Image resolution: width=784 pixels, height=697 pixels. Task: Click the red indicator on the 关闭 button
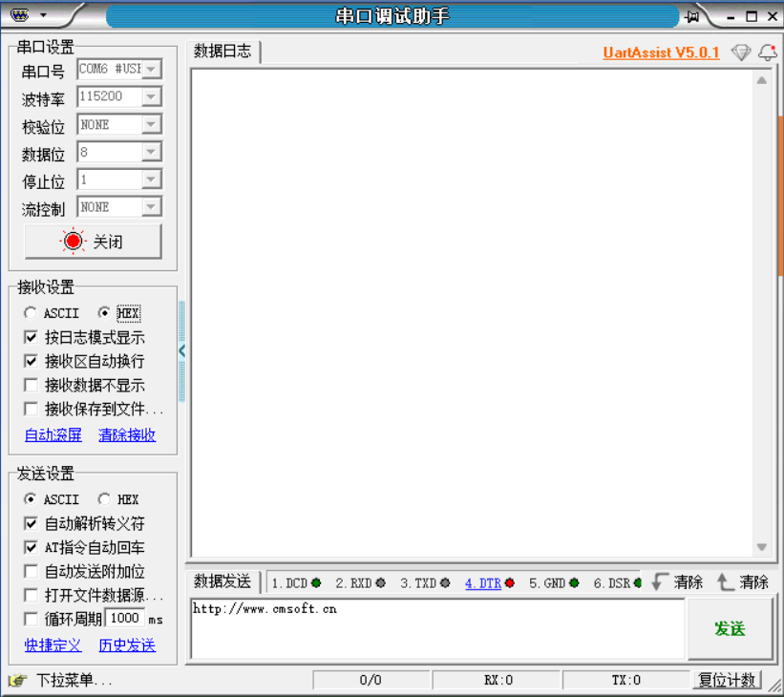point(73,242)
